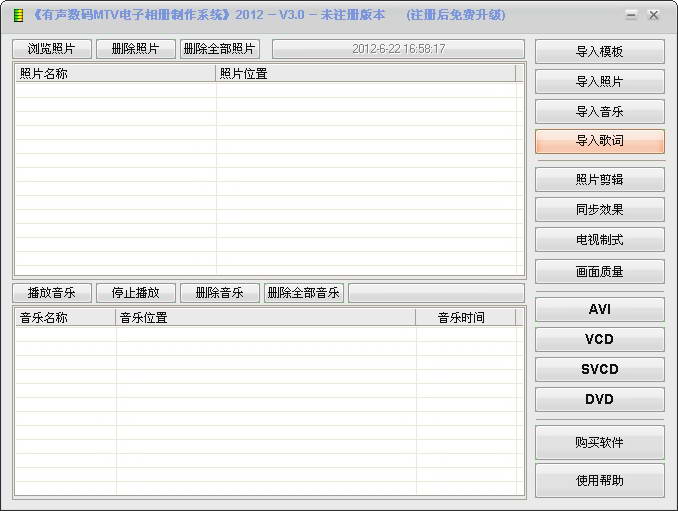
Task: Click the date-time bar showing 2012-6-22
Action: [x=398, y=49]
